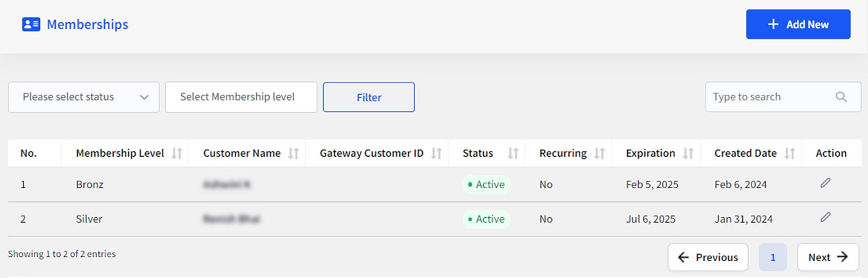
Task: Go to the Previous page
Action: coord(708,257)
